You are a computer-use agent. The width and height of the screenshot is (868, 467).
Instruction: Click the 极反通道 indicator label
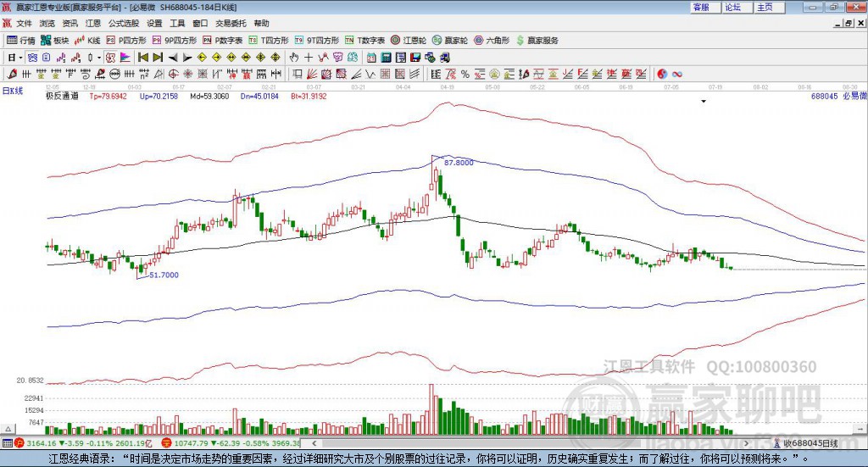tap(62, 97)
